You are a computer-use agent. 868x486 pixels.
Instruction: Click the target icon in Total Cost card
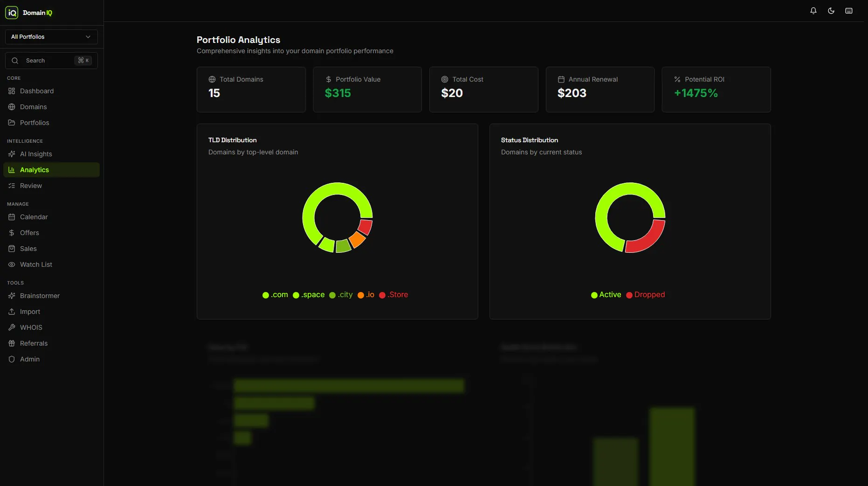click(x=445, y=79)
